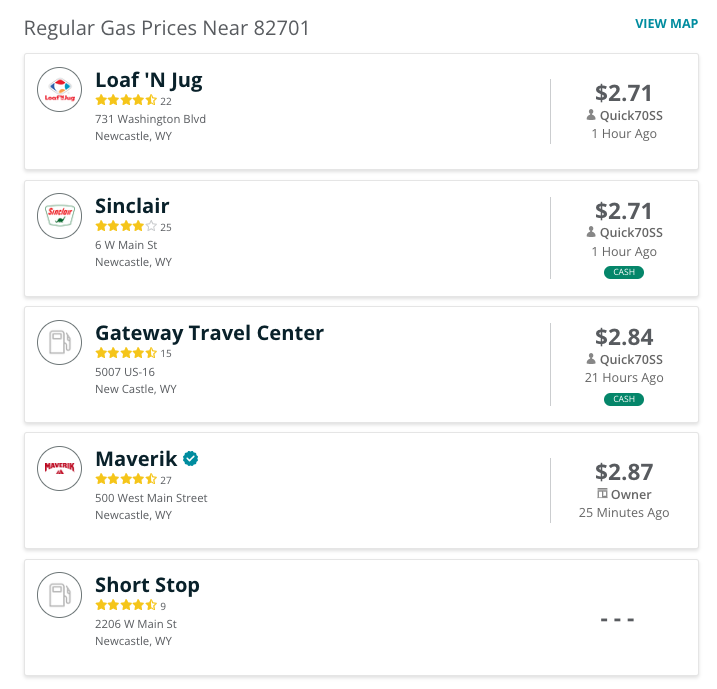Open the Sinclair station title
The height and width of the screenshot is (689, 717).
132,206
